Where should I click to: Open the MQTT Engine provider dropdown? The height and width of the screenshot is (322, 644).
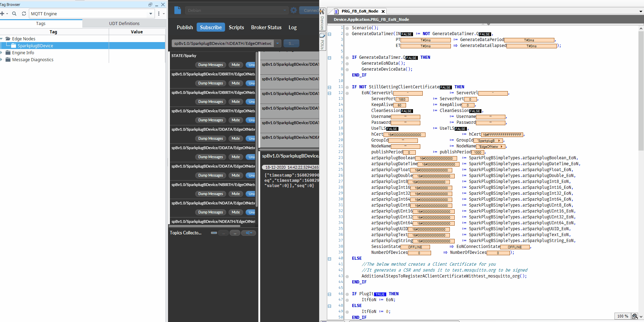tap(151, 14)
